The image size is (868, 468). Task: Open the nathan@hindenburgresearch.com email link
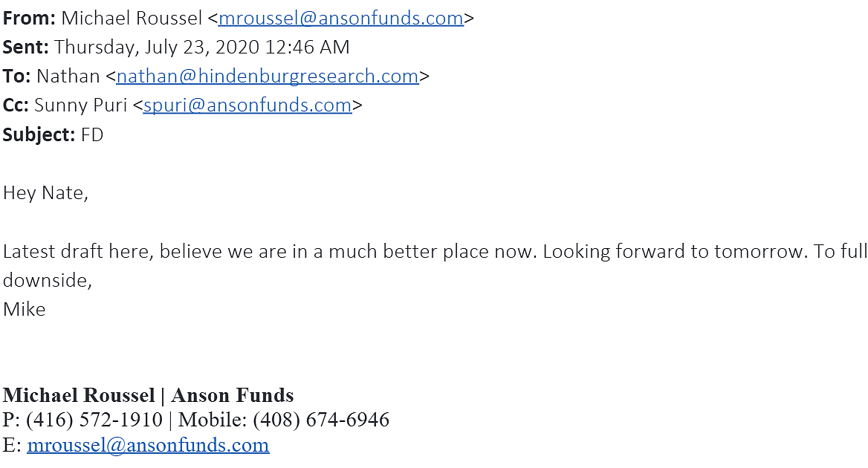(268, 77)
